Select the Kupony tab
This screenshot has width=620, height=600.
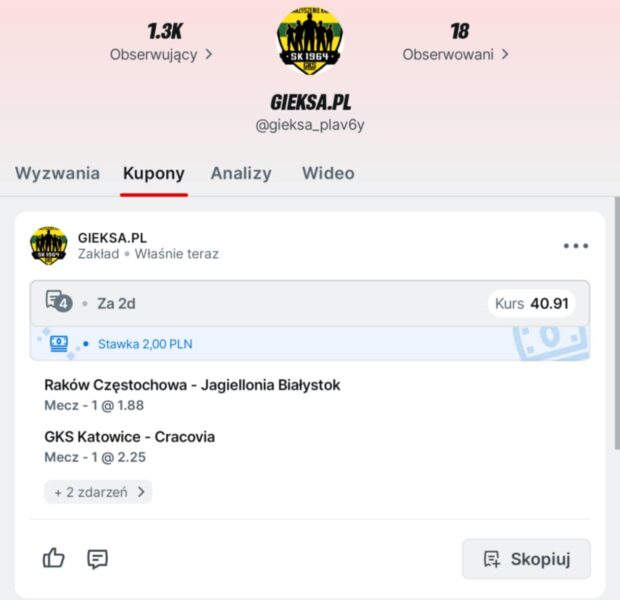tap(154, 174)
